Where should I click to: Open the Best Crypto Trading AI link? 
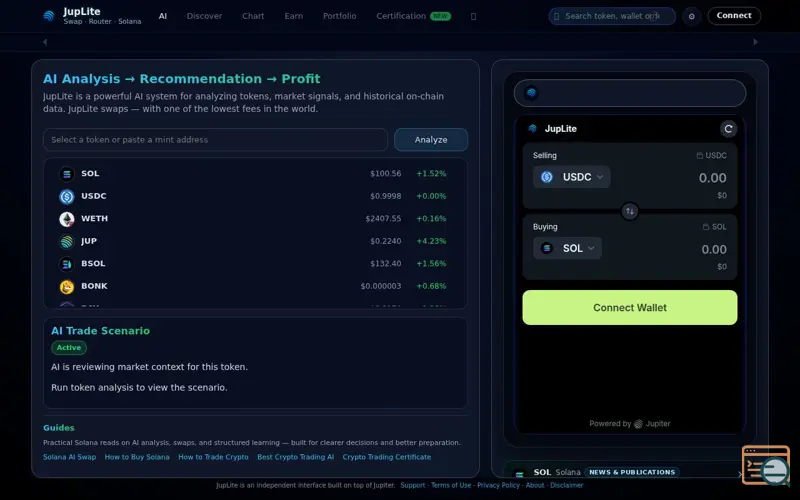click(295, 457)
